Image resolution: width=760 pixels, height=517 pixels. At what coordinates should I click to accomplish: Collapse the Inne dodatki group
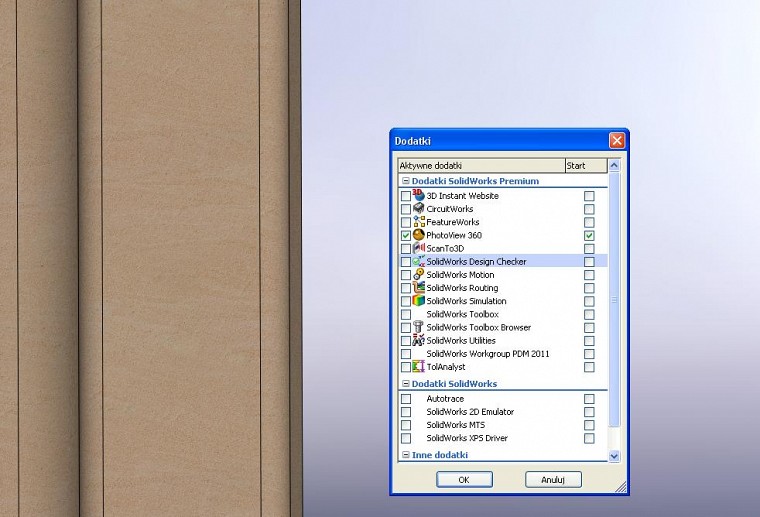click(x=406, y=455)
